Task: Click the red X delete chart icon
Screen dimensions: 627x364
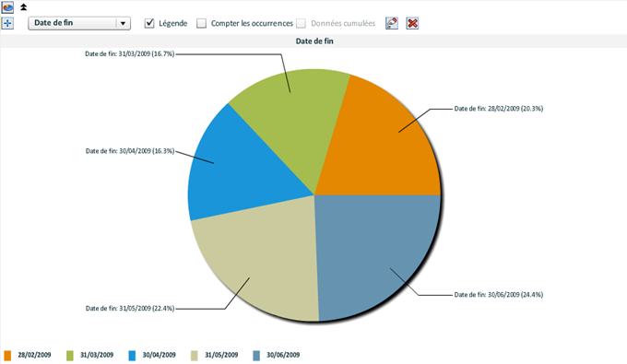Action: [412, 23]
